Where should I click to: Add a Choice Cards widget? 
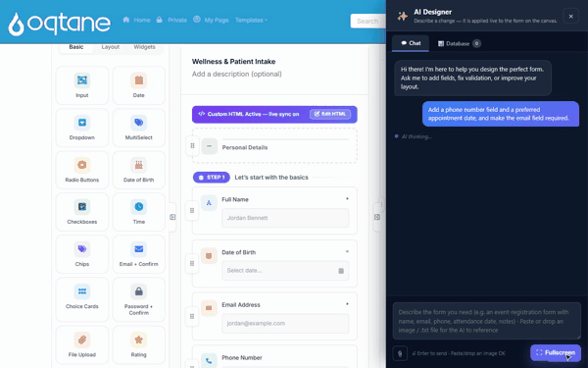coord(82,299)
